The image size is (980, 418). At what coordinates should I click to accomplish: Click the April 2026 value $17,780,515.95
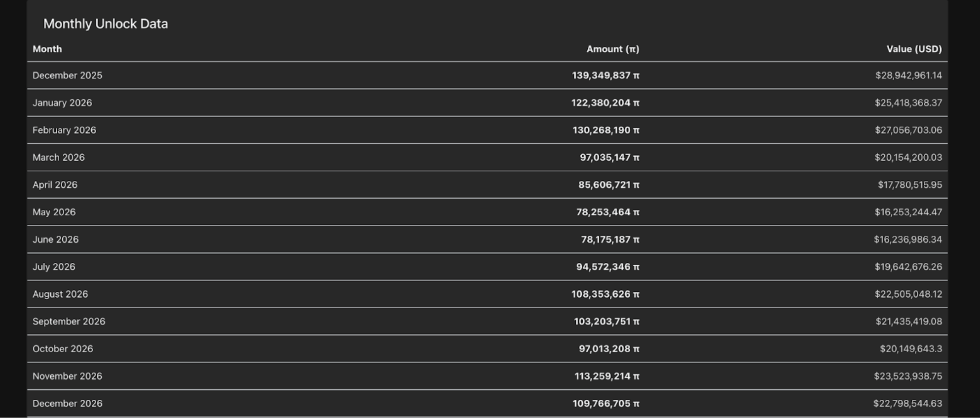(909, 185)
